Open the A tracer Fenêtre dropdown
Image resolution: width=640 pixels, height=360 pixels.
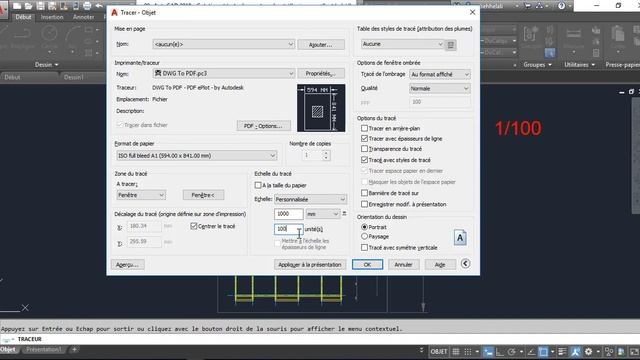(x=141, y=195)
